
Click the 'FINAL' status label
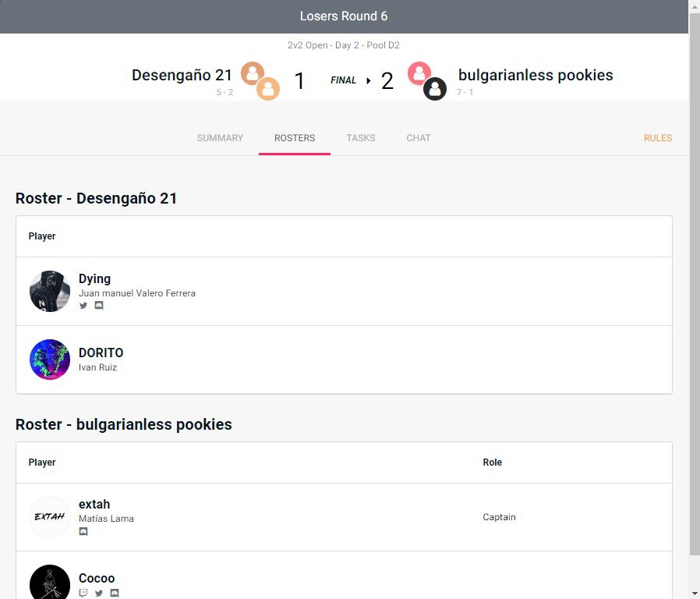pos(343,80)
